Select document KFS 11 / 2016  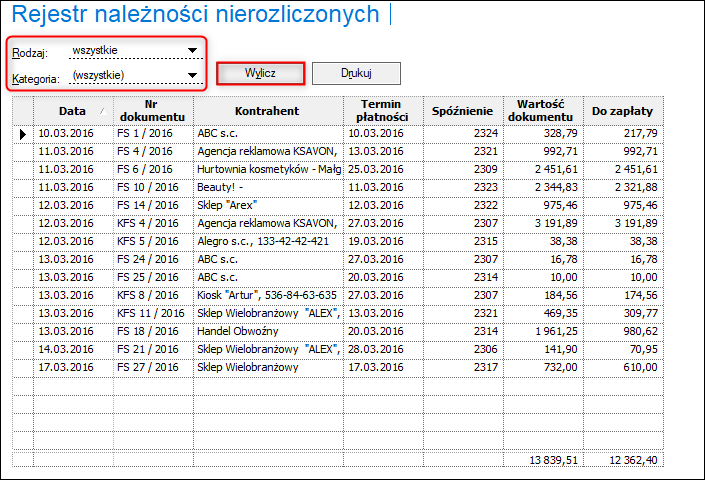153,314
